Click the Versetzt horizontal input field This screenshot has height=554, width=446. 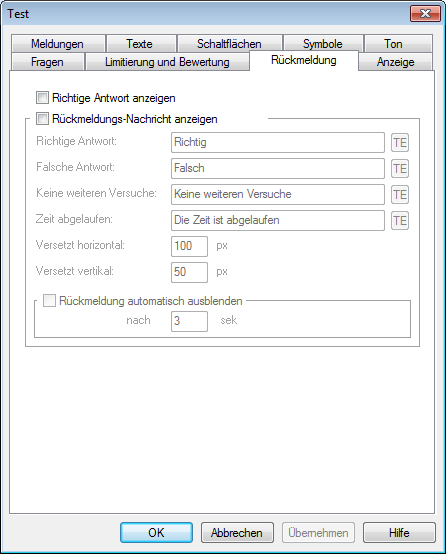[189, 246]
